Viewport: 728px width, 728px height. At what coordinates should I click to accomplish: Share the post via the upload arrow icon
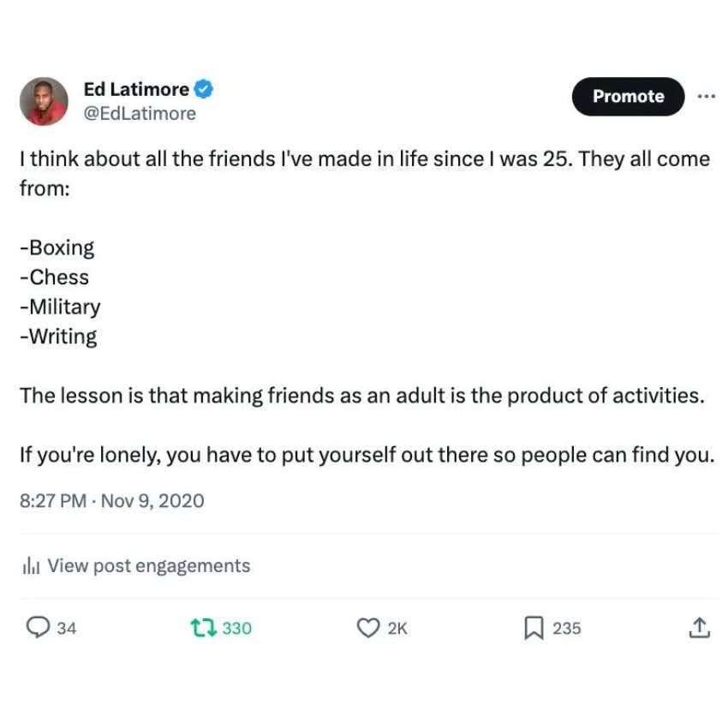[699, 628]
